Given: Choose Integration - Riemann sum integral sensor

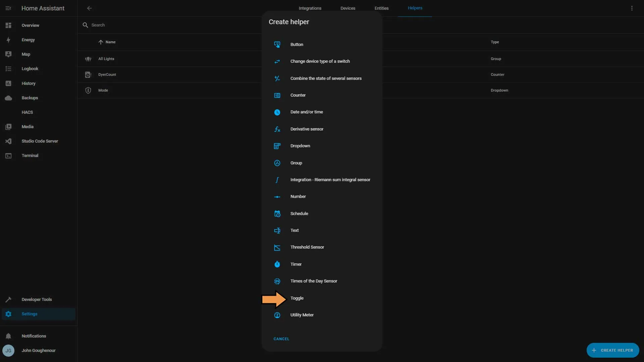Looking at the screenshot, I should pos(322,180).
